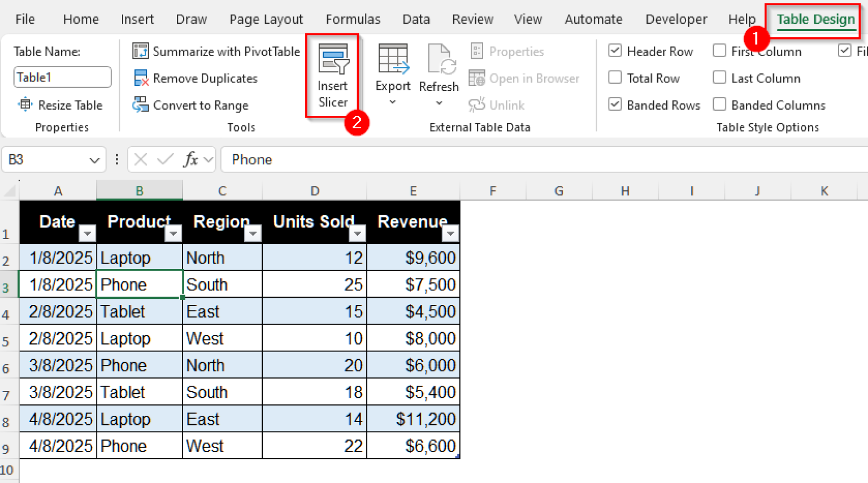Open the Revenue column filter dropdown
This screenshot has height=483, width=868.
[x=450, y=233]
